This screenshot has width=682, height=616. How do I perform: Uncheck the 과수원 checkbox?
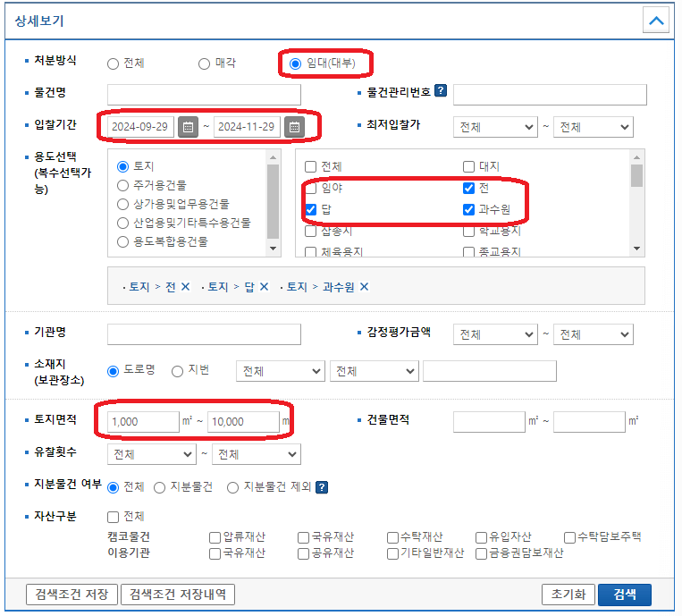(x=468, y=210)
